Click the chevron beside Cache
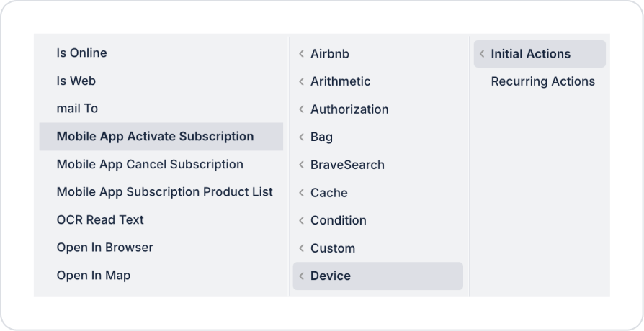This screenshot has width=644, height=331. [301, 193]
